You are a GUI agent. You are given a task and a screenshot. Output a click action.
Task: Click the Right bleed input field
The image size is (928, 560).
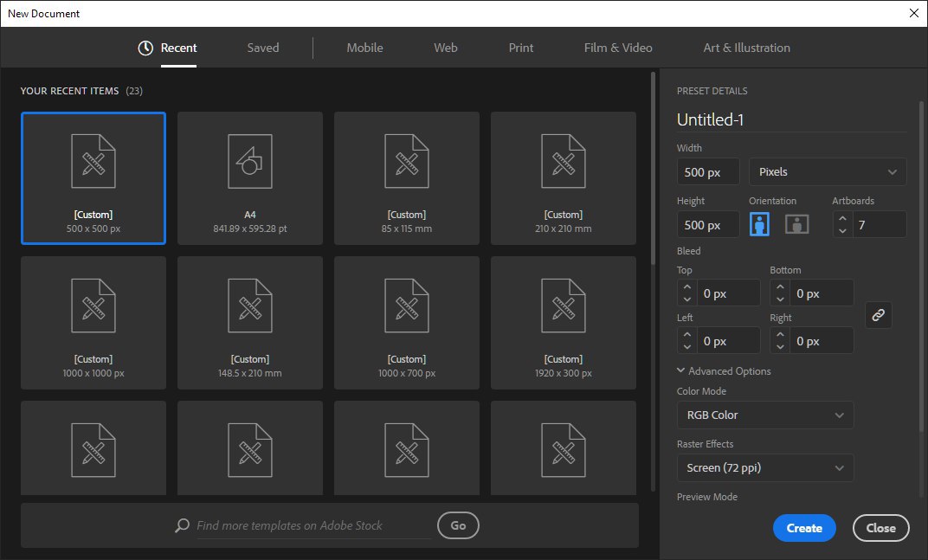point(822,341)
